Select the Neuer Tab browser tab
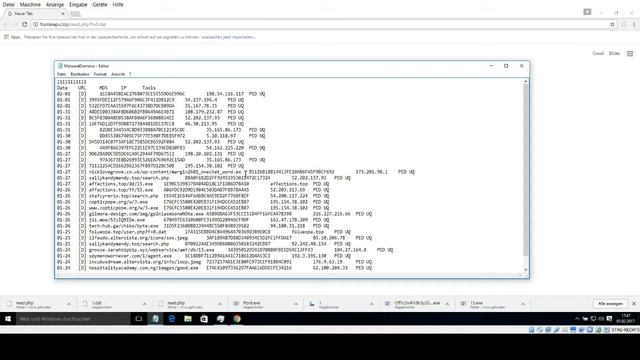Viewport: 640px width, 360px height. pyautogui.click(x=35, y=13)
